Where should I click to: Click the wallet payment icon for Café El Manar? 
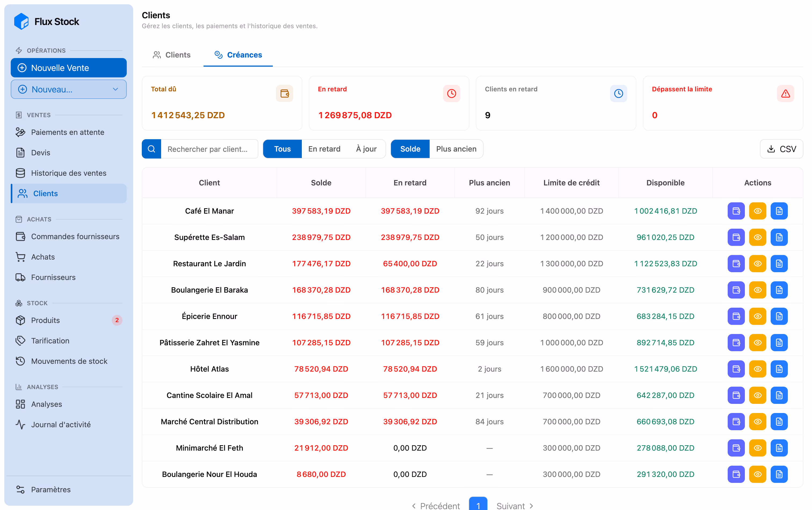736,211
